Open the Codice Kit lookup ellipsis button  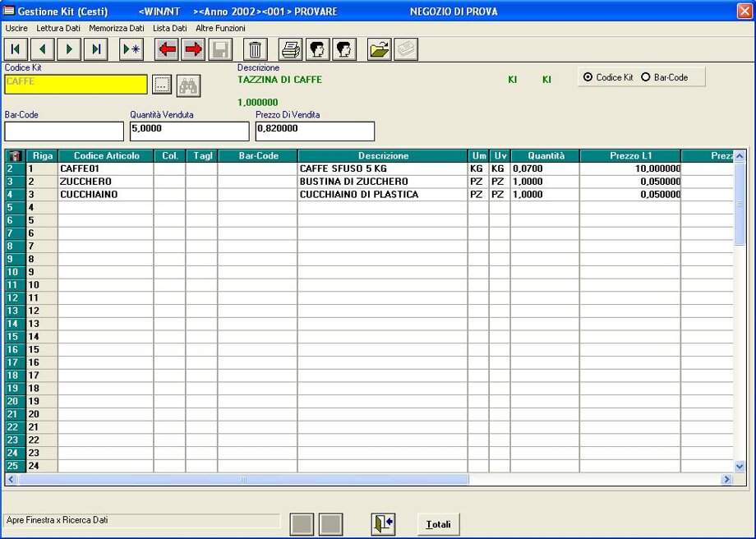pos(162,85)
